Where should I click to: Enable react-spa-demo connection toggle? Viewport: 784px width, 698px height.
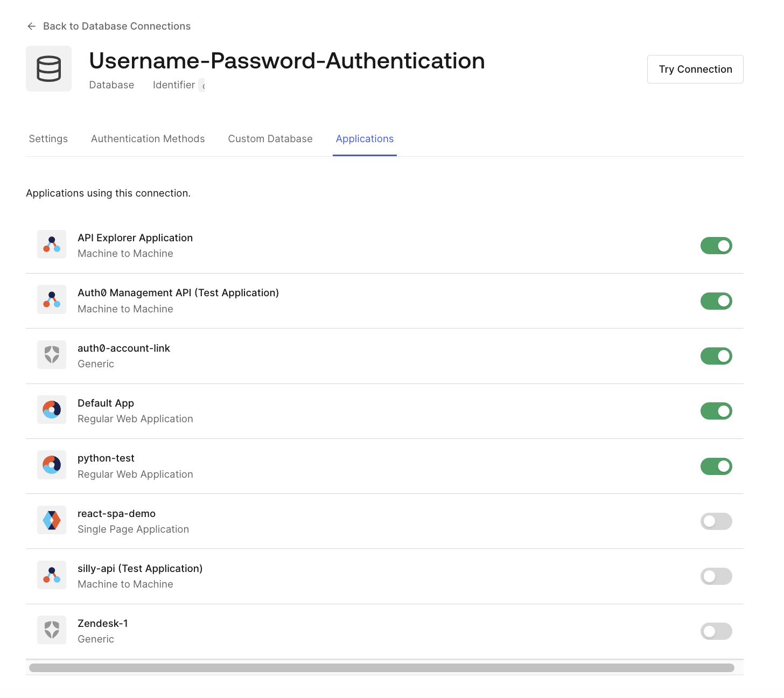[716, 521]
